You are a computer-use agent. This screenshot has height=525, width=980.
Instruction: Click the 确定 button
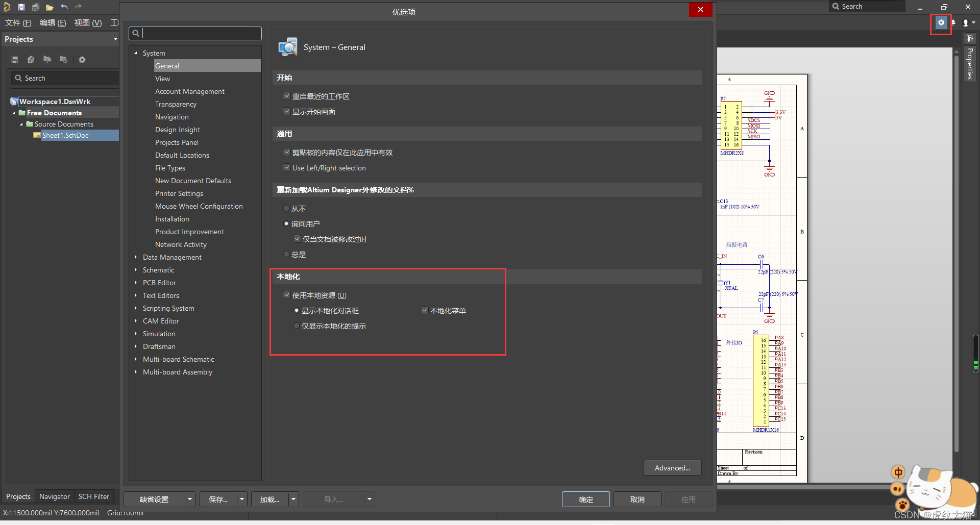point(586,499)
